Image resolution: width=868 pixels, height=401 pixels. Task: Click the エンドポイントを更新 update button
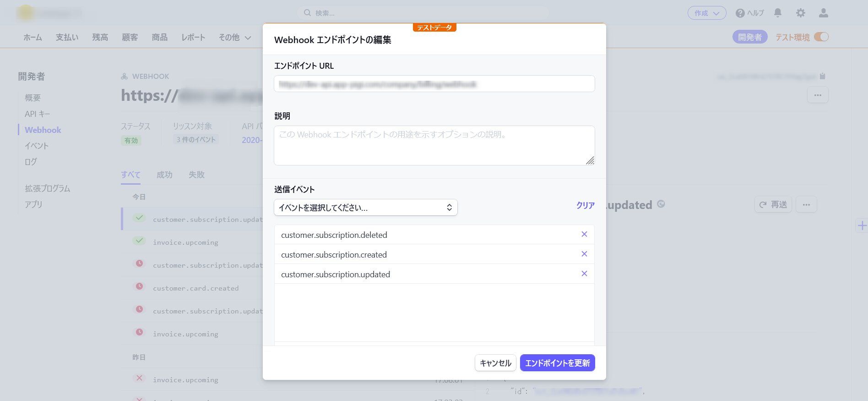click(557, 363)
